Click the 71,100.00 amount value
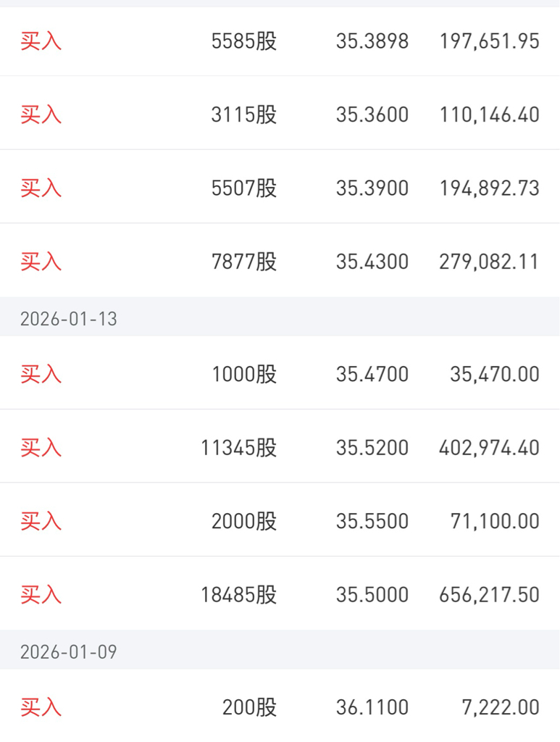This screenshot has height=742, width=560. point(494,521)
